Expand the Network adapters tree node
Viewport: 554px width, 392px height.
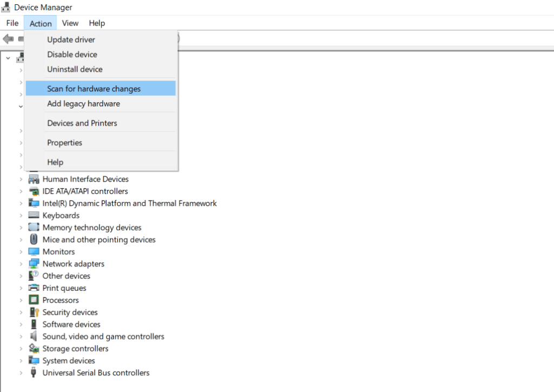[x=21, y=263]
